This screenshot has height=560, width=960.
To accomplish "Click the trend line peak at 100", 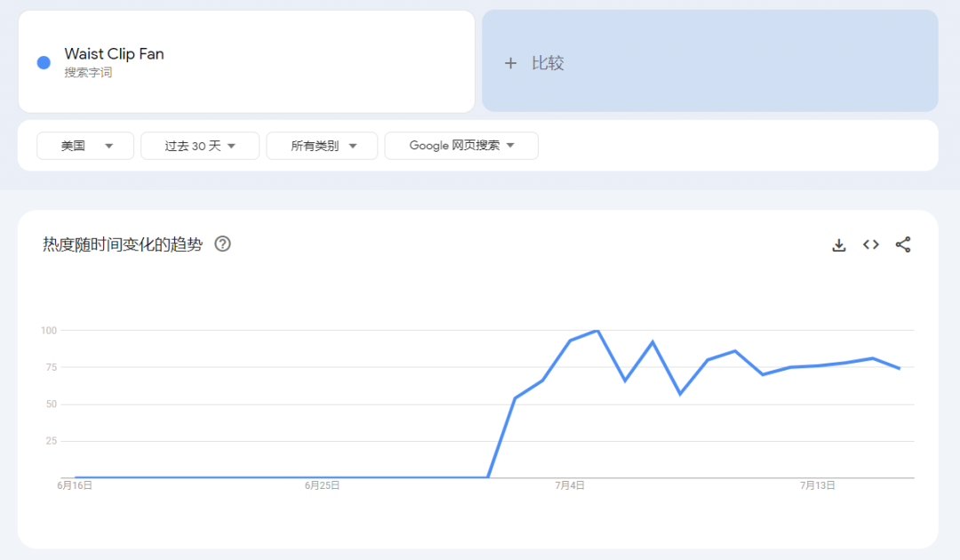I will [x=596, y=331].
